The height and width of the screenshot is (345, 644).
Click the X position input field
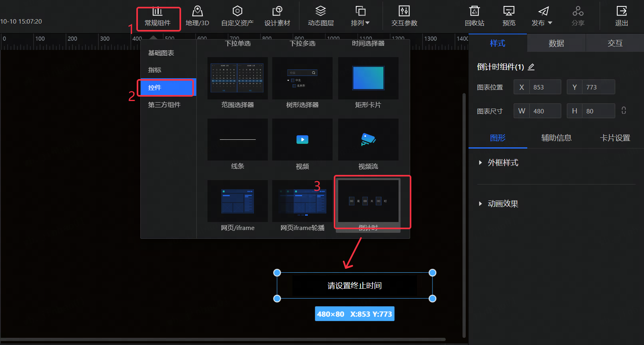pyautogui.click(x=544, y=87)
